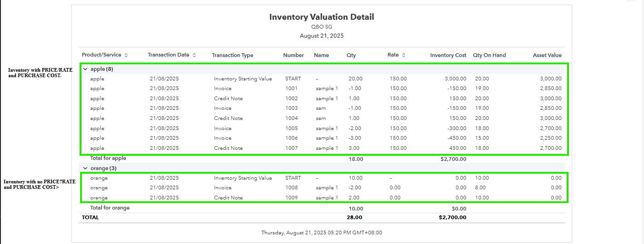644x244 pixels.
Task: Collapse the apple (8) group chevron
Action: tap(85, 69)
